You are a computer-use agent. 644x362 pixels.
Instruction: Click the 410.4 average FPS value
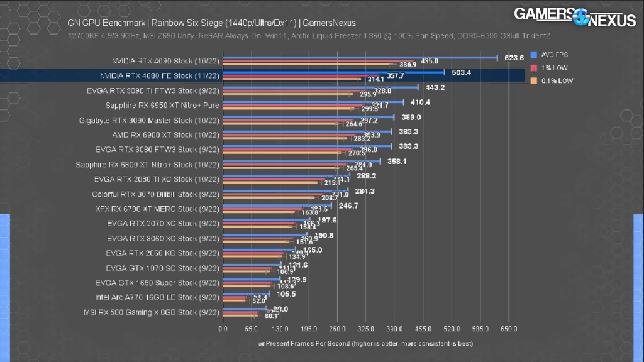click(420, 102)
